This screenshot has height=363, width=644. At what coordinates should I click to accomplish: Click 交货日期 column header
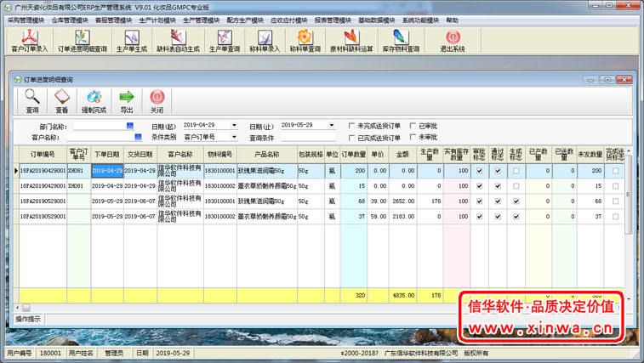(140, 155)
